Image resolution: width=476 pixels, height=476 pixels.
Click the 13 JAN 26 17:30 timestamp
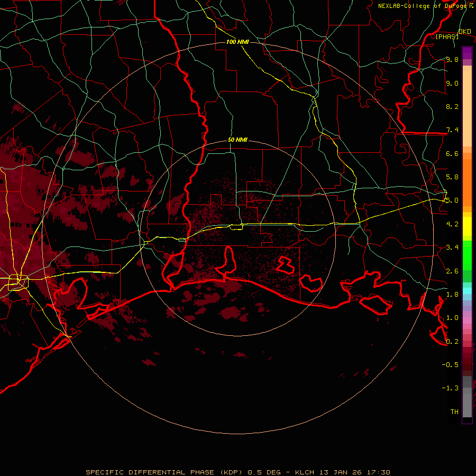(x=354, y=472)
